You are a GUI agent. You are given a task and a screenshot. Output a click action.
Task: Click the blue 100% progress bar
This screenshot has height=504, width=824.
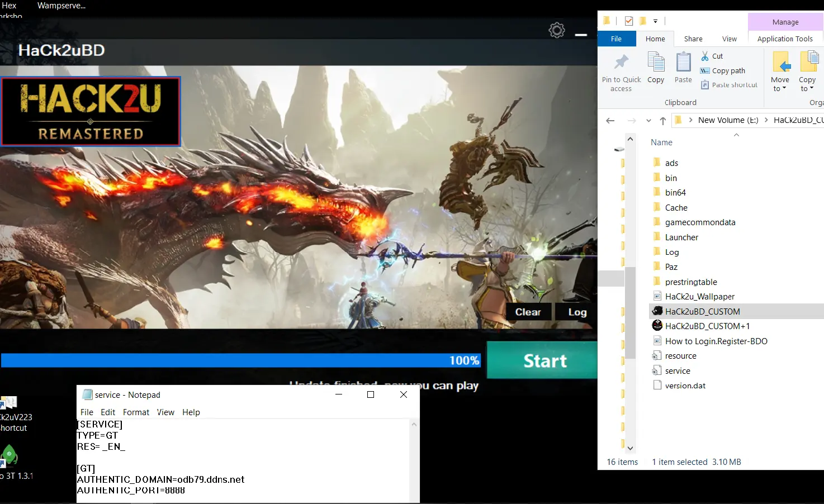[x=240, y=360]
